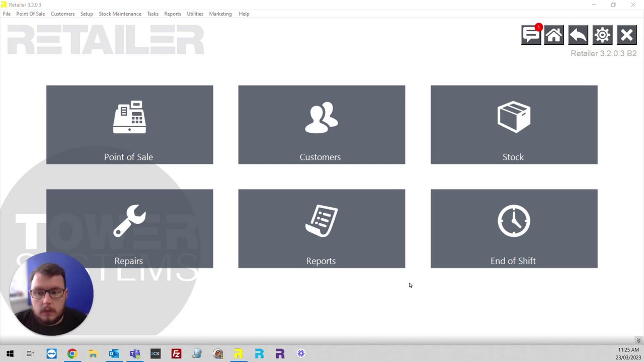Click the X exit icon in toolbar
Screen dimensions: 644x362
click(x=626, y=35)
